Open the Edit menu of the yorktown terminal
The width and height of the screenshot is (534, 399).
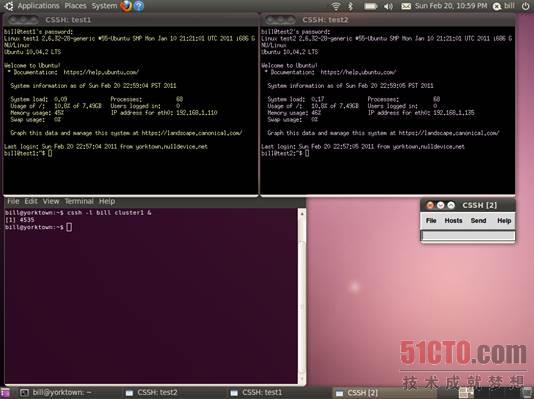[31, 201]
